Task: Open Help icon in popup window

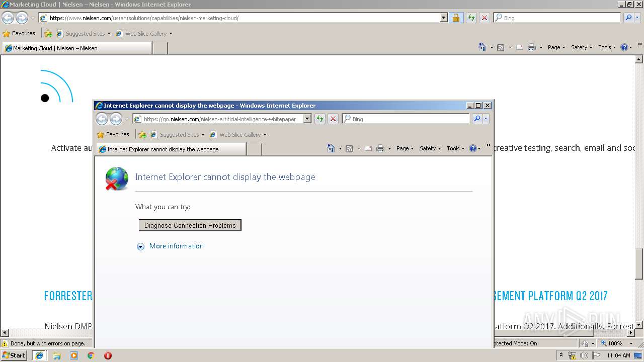Action: (473, 148)
